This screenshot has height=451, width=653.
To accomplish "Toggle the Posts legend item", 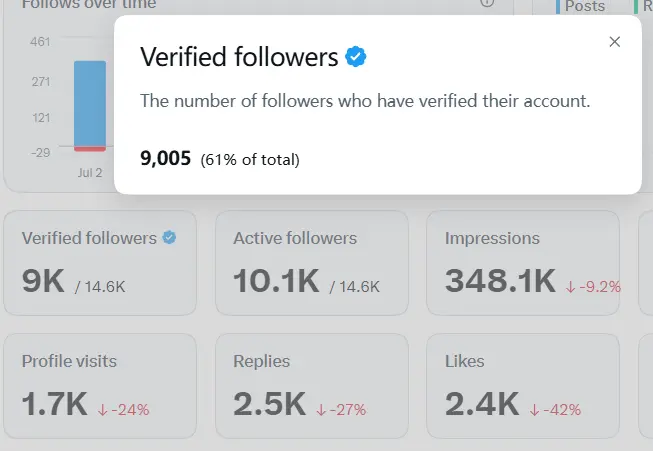I will pos(581,6).
